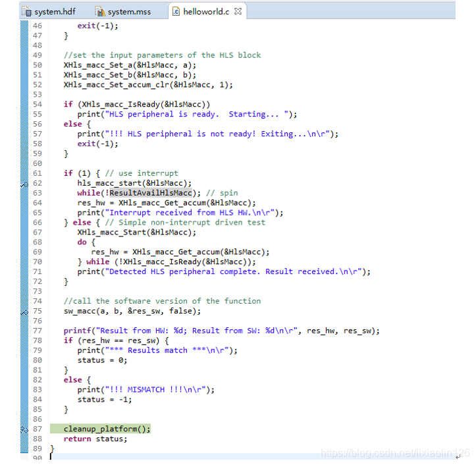476x465 pixels.
Task: Click the breakpoint marker on line 62
Action: pos(24,184)
